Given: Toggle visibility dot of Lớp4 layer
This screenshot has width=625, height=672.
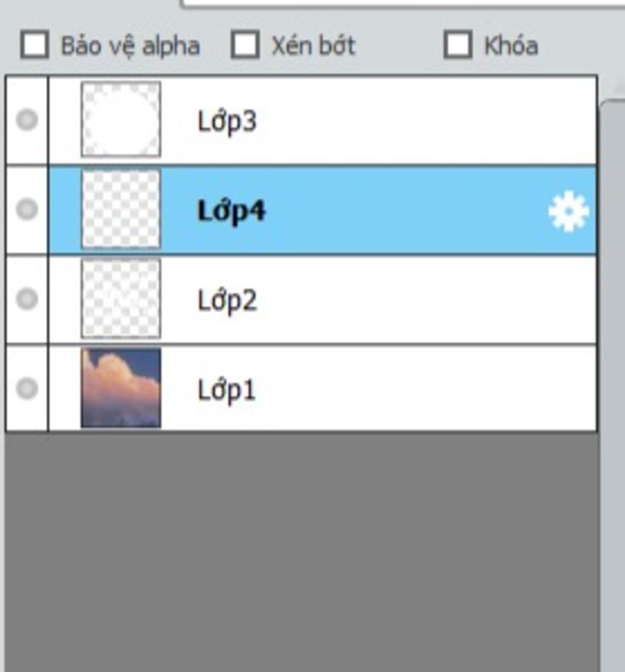Looking at the screenshot, I should (27, 209).
